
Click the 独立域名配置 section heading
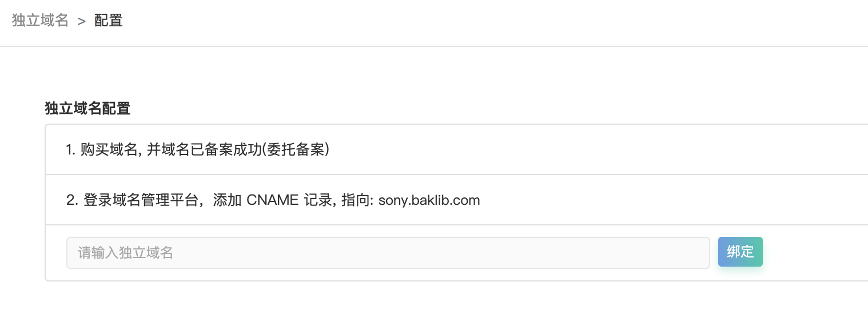tap(87, 108)
